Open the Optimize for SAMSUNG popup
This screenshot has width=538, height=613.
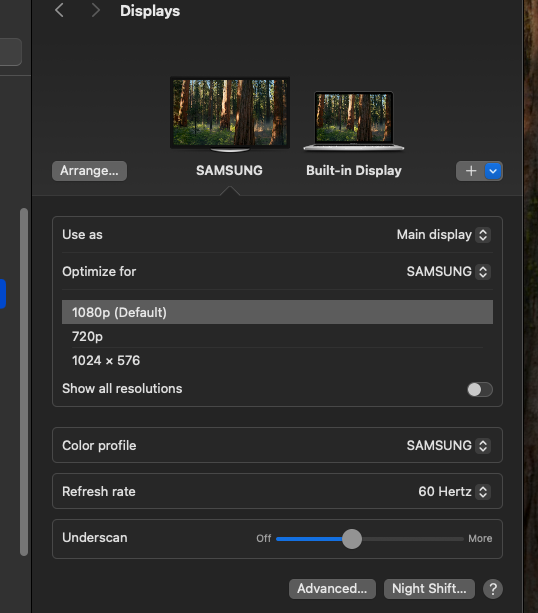tap(448, 272)
